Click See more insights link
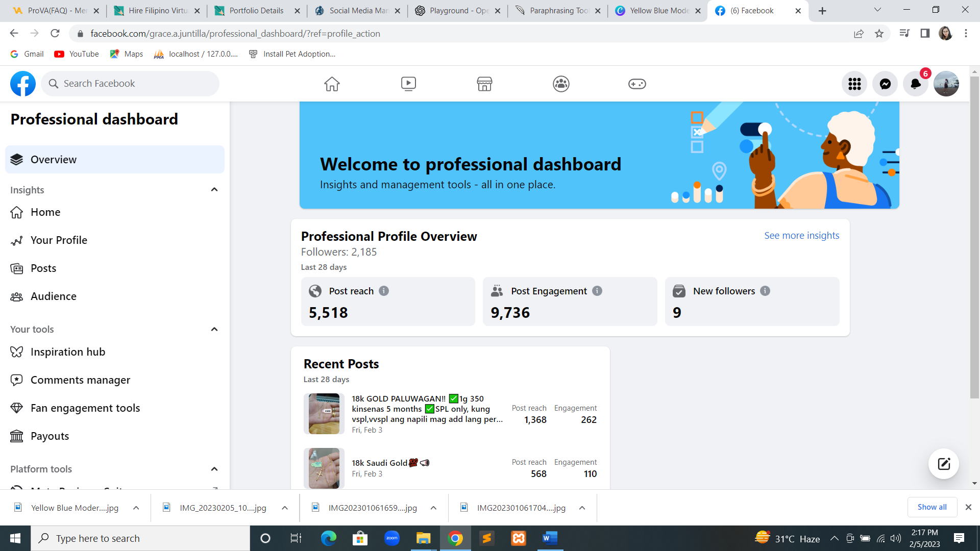 (801, 236)
